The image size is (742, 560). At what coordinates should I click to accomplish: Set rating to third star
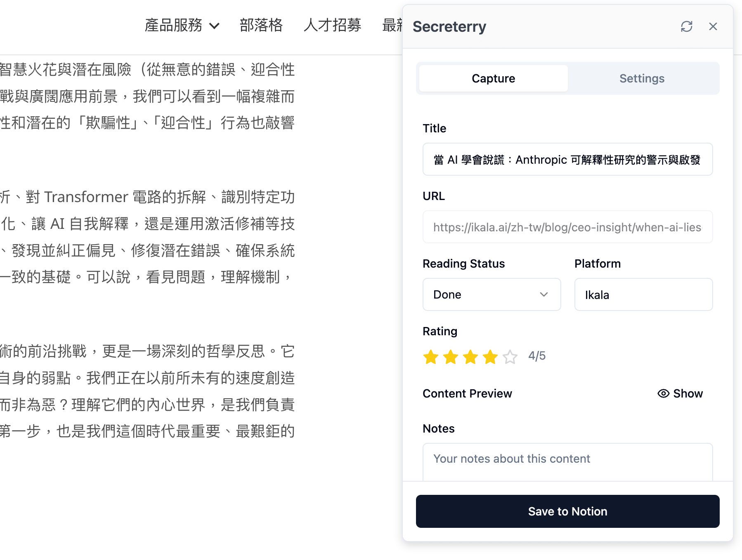pos(470,357)
